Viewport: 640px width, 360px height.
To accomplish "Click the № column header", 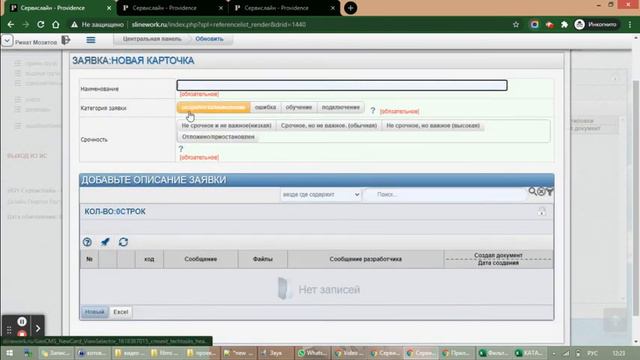I will [89, 259].
